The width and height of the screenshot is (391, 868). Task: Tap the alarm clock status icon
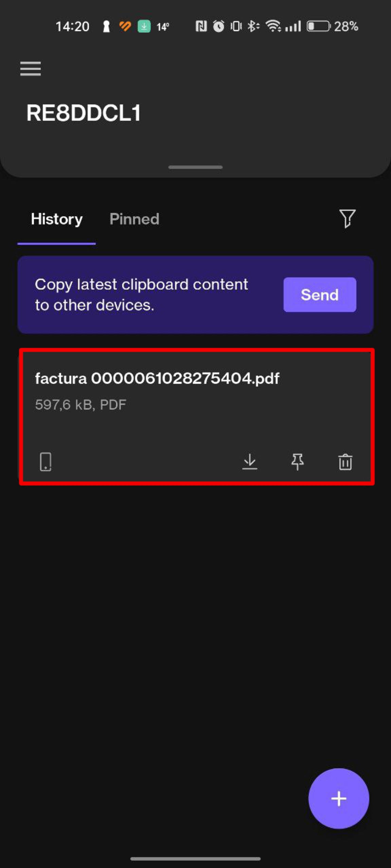click(x=219, y=26)
